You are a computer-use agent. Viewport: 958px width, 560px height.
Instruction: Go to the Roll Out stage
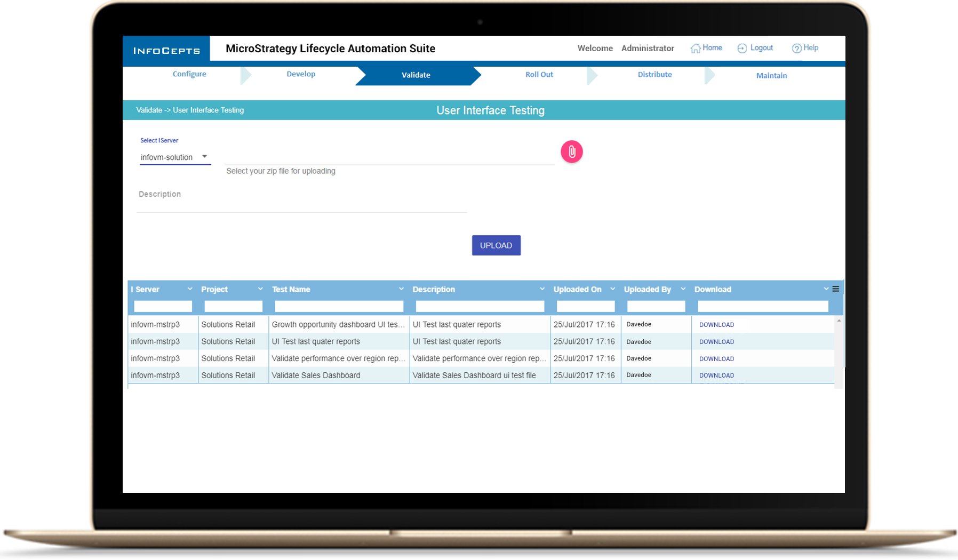[539, 75]
